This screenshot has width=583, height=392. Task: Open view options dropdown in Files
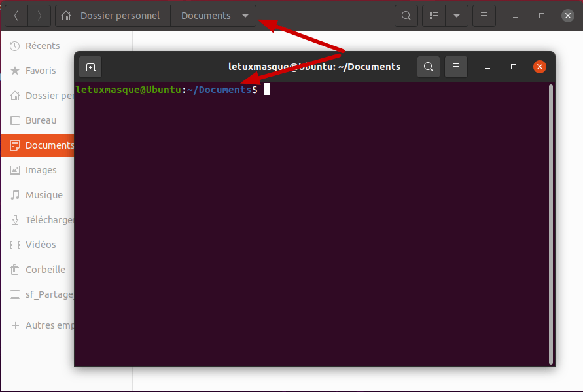tap(457, 16)
